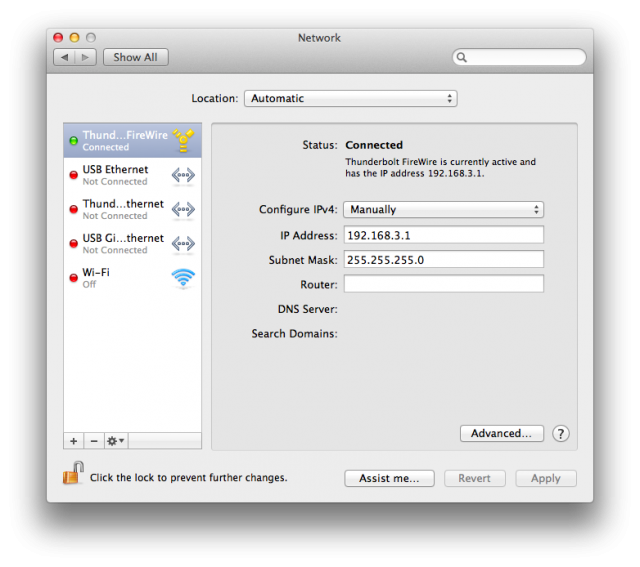Select the USB Gi...thernet service
Viewport: 640px width, 567px height.
pos(132,244)
